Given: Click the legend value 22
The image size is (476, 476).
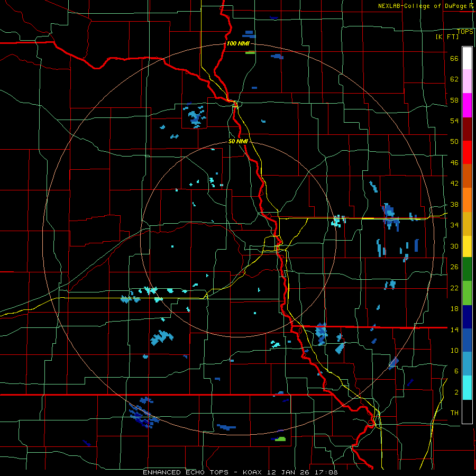Looking at the screenshot, I should coord(454,288).
